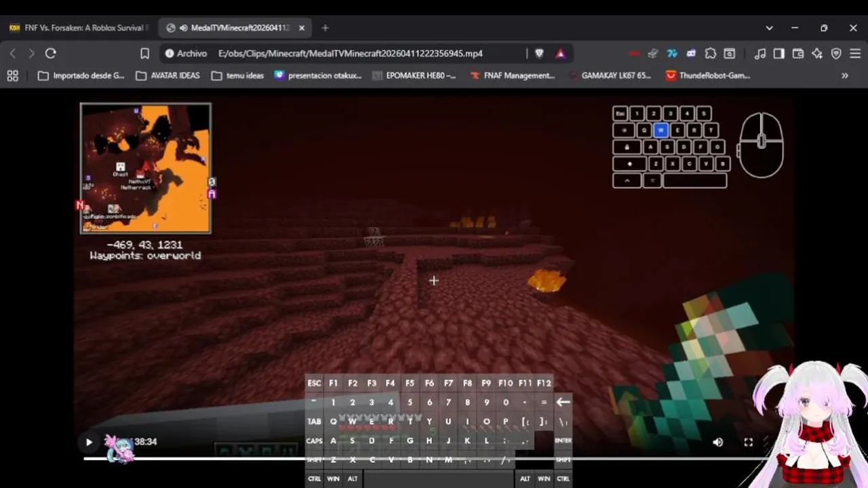Open the temu ideas bookmarks folder
This screenshot has width=868, height=488.
[x=237, y=76]
